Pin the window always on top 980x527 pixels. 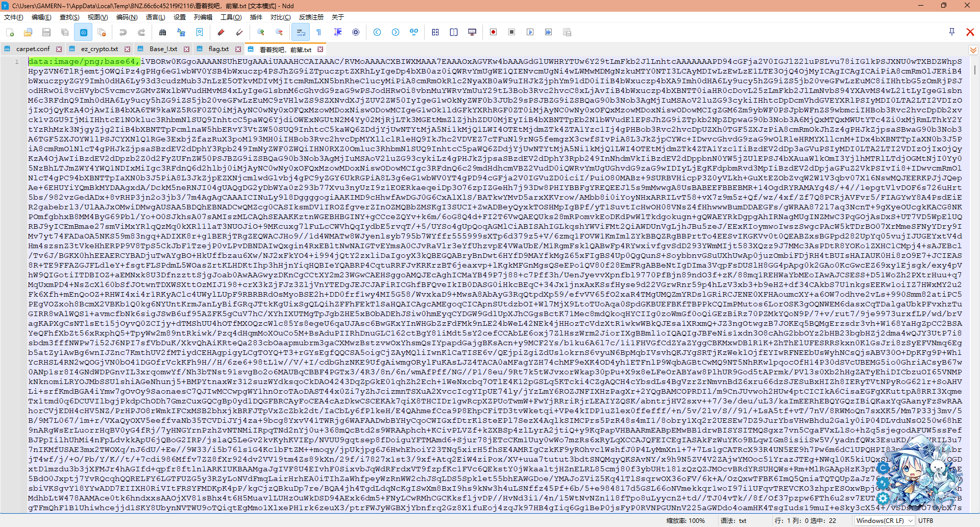tap(951, 32)
